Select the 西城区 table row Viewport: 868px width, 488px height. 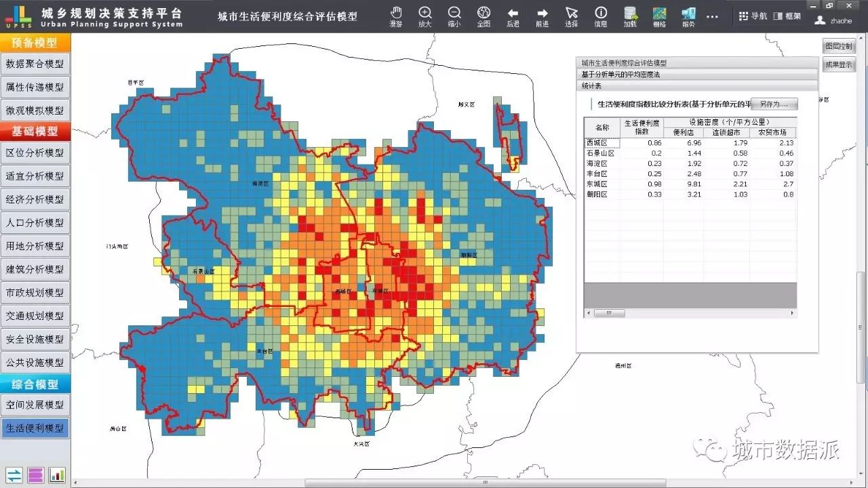click(x=690, y=143)
